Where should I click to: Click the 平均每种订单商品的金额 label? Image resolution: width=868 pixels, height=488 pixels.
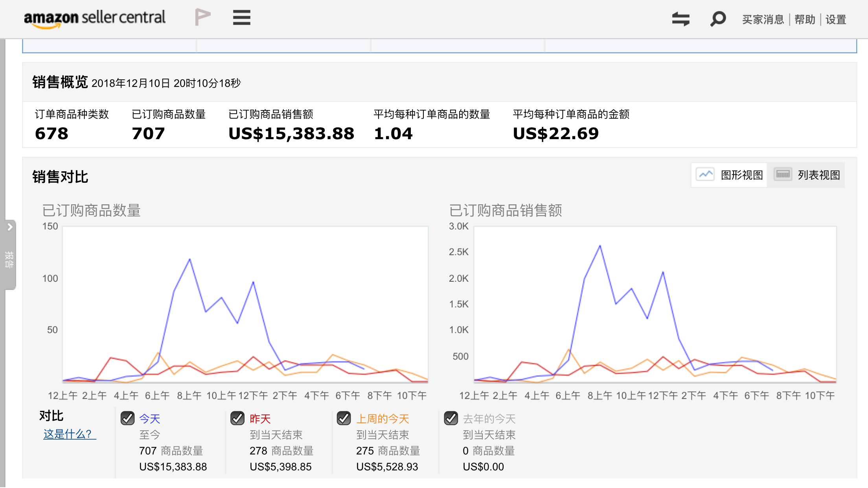pos(571,114)
